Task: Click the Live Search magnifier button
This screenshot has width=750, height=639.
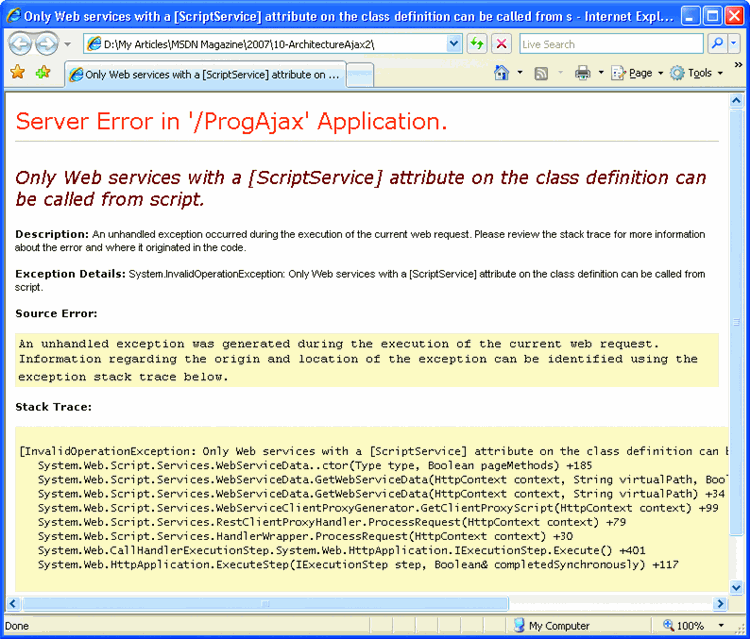Action: click(717, 44)
